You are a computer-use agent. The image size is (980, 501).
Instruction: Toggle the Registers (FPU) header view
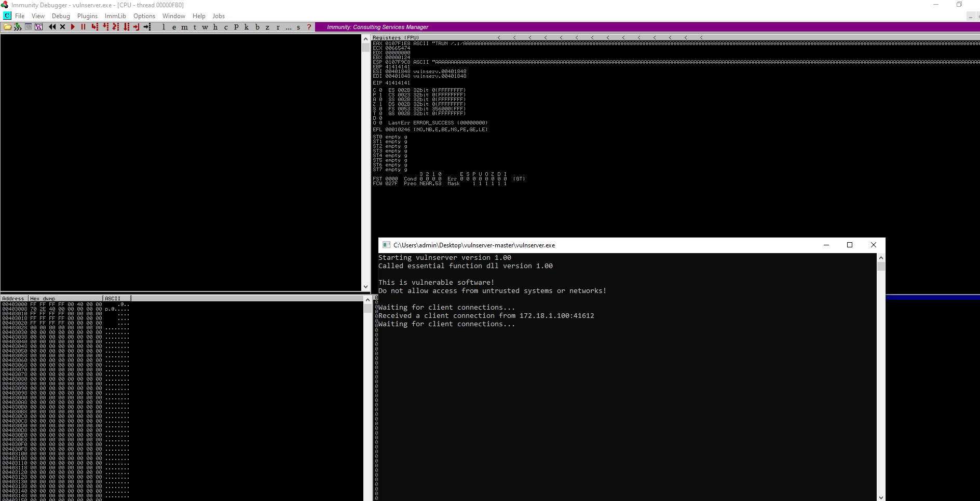coord(396,38)
